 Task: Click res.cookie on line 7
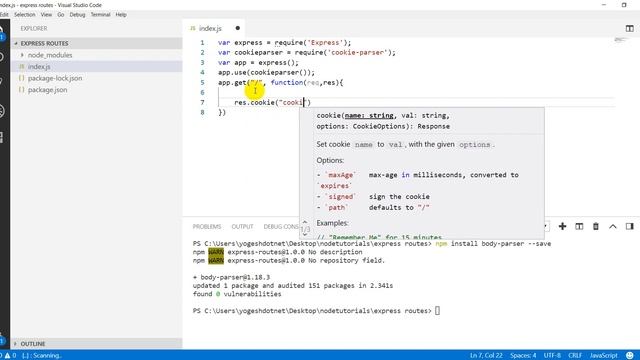point(254,102)
